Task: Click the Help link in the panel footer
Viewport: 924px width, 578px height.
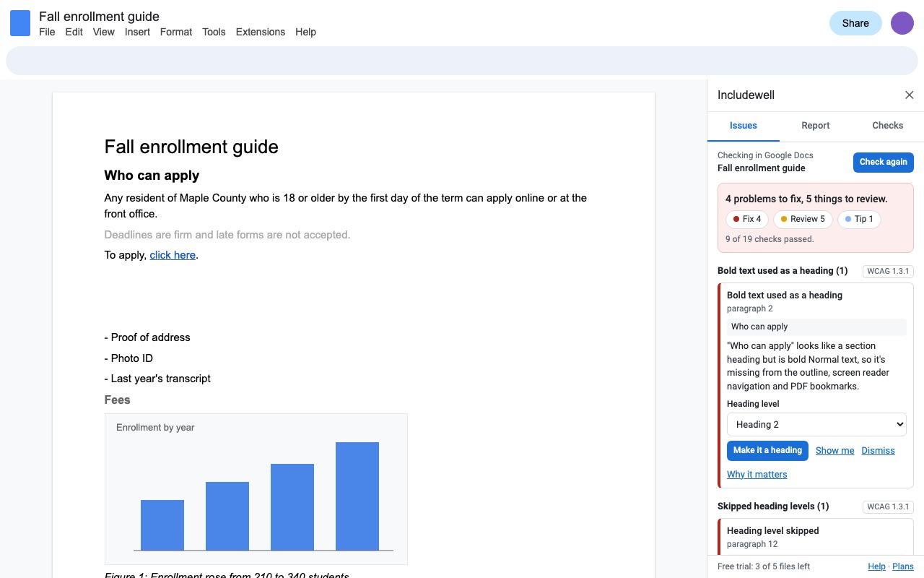Action: pos(876,566)
